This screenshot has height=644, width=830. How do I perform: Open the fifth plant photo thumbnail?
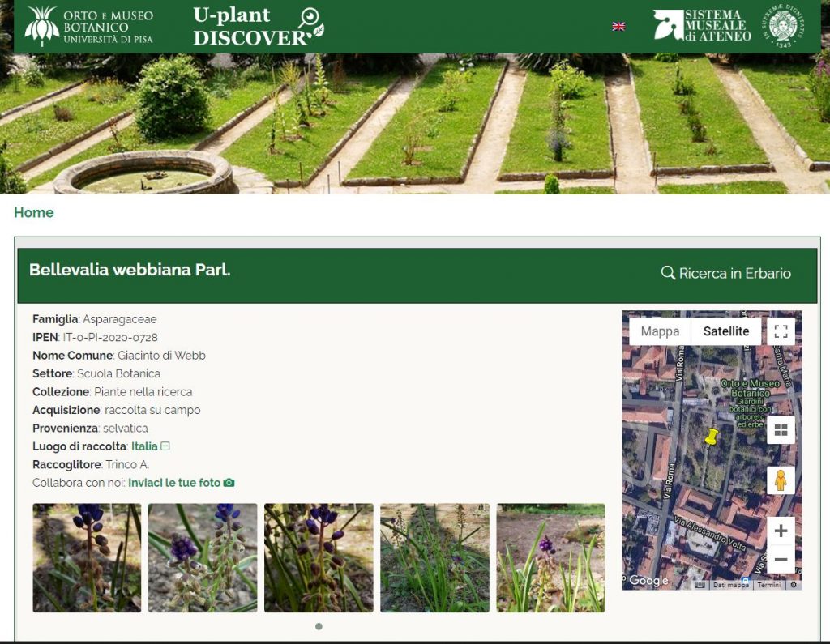coord(550,558)
